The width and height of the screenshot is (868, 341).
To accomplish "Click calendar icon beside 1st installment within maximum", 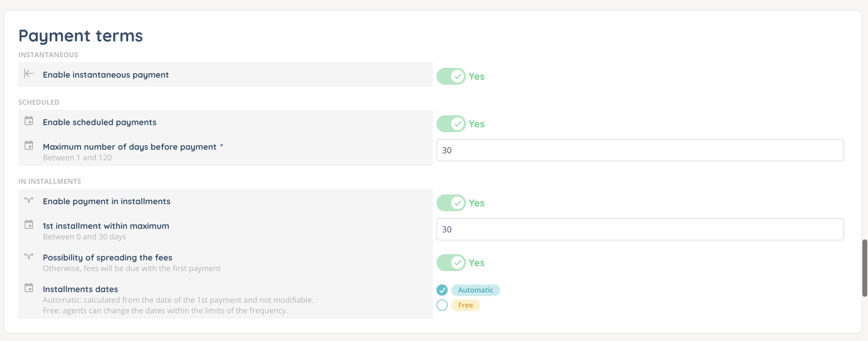I will click(x=29, y=224).
